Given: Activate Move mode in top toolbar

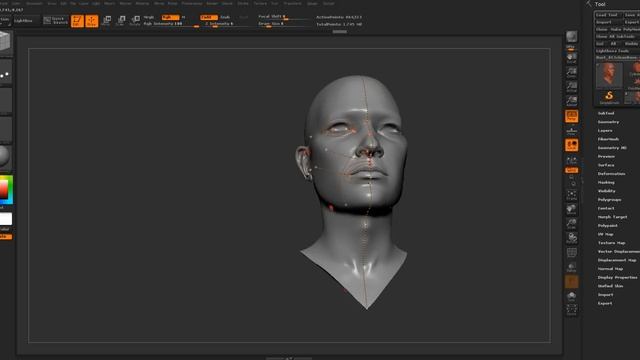Looking at the screenshot, I should [107, 21].
